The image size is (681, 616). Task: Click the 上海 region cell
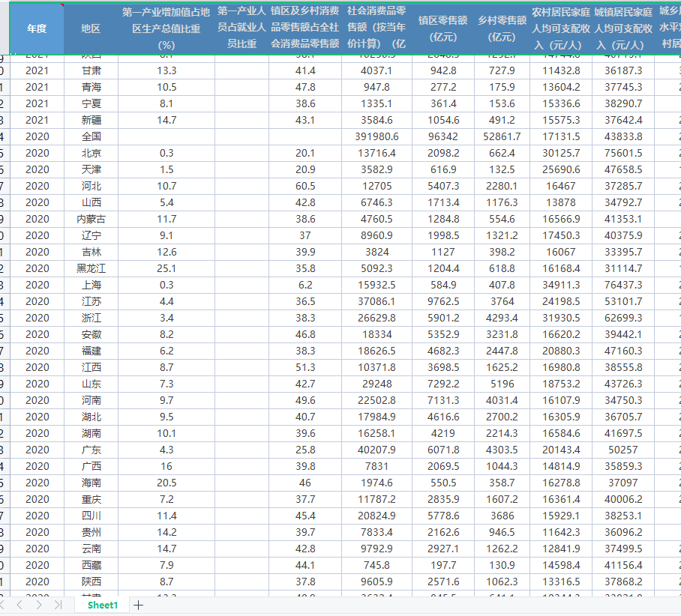click(91, 286)
